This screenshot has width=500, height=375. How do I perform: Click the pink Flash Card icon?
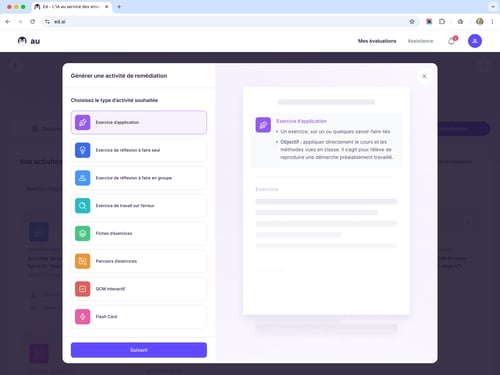83,317
